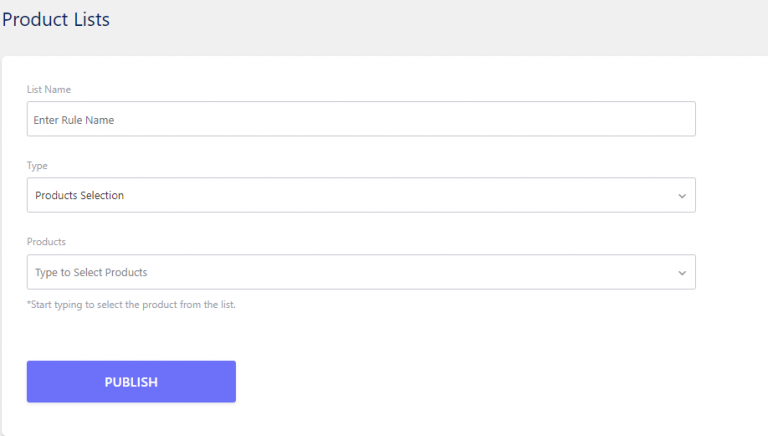Focus the 'Type to Select Products' placeholder text
This screenshot has width=768, height=436.
[98, 272]
